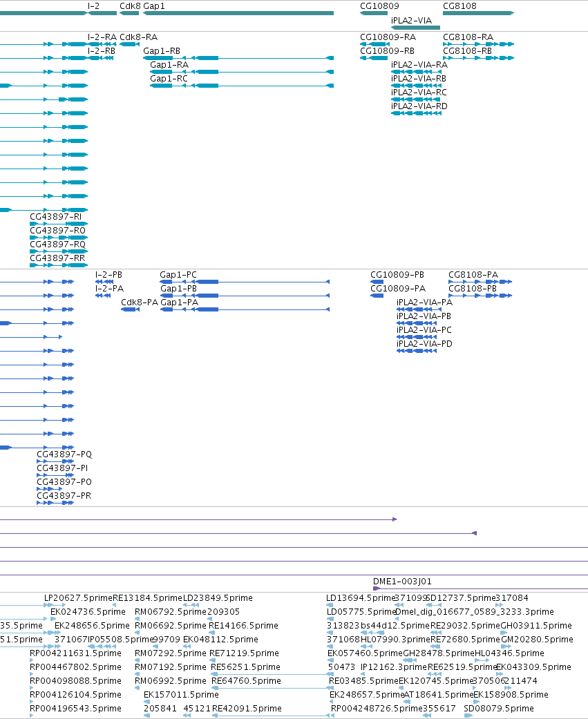Select the I-2 gene label

93,6
